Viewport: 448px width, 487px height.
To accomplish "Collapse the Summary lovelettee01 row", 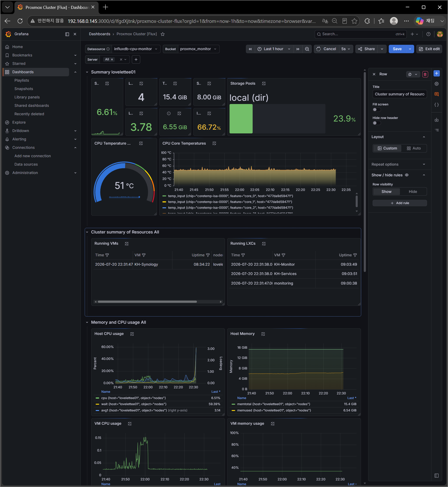I will (x=87, y=72).
